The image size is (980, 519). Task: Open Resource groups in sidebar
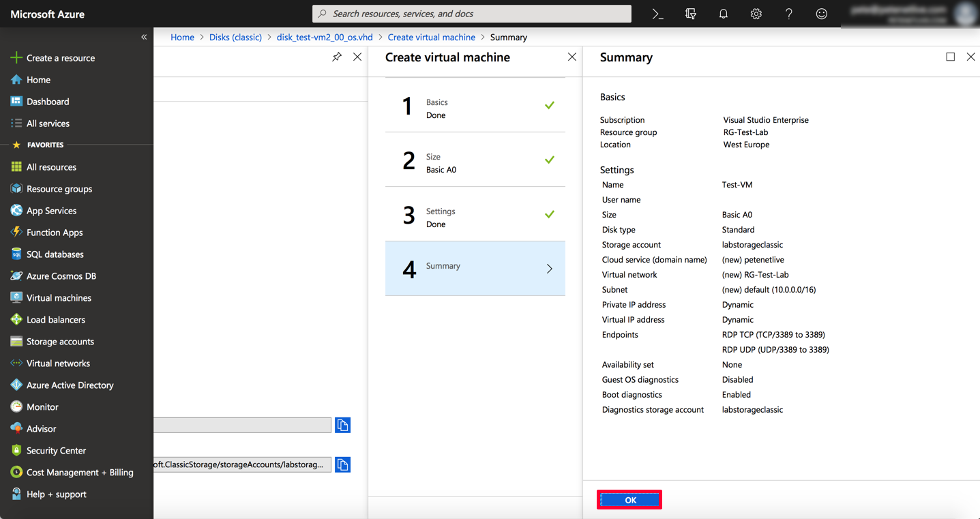tap(59, 189)
